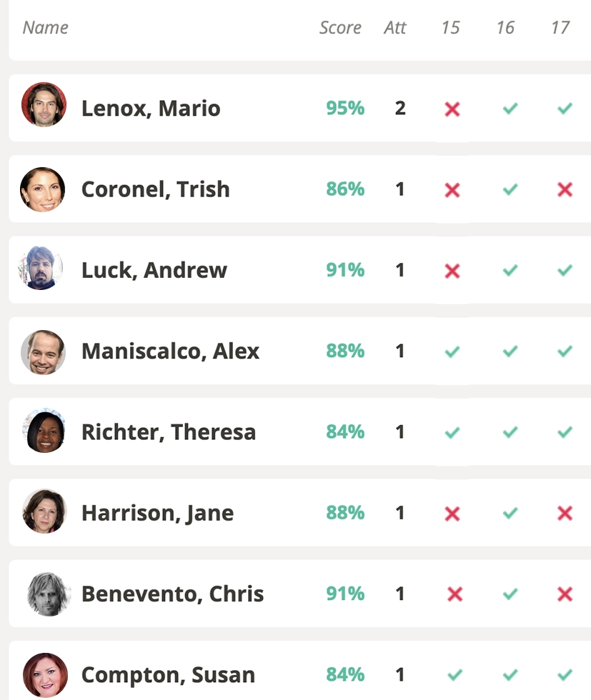Click Alex Maniscalco's question 15 checkmark
This screenshot has height=700, width=591.
pyautogui.click(x=452, y=351)
